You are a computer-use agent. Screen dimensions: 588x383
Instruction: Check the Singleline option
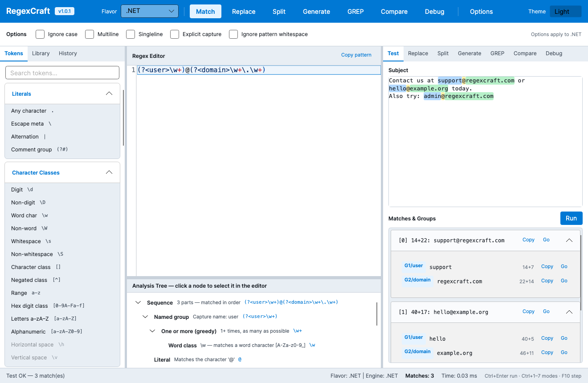pos(131,34)
